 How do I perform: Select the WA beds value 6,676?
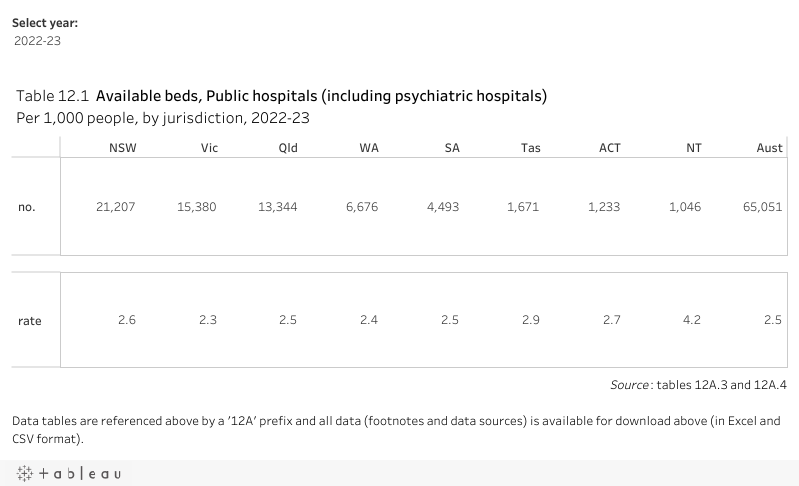(x=362, y=207)
